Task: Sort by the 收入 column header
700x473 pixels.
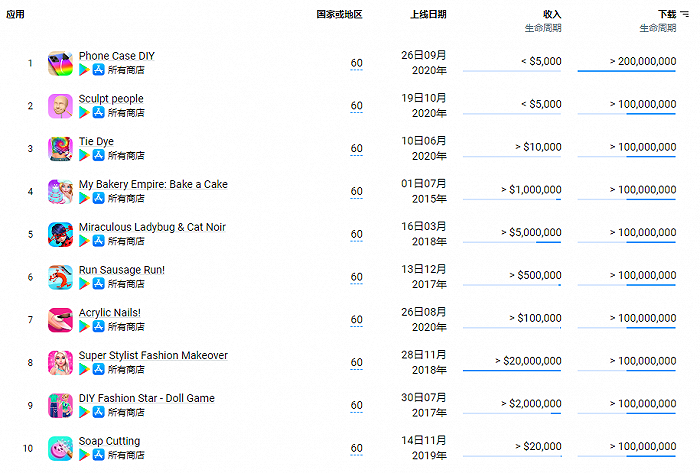Action: pyautogui.click(x=551, y=15)
